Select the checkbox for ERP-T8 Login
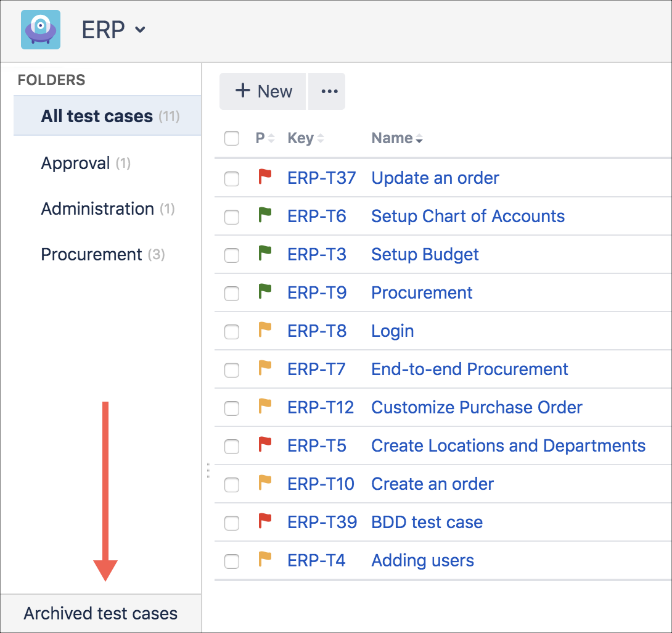Screen dimensions: 672x633 tap(232, 332)
